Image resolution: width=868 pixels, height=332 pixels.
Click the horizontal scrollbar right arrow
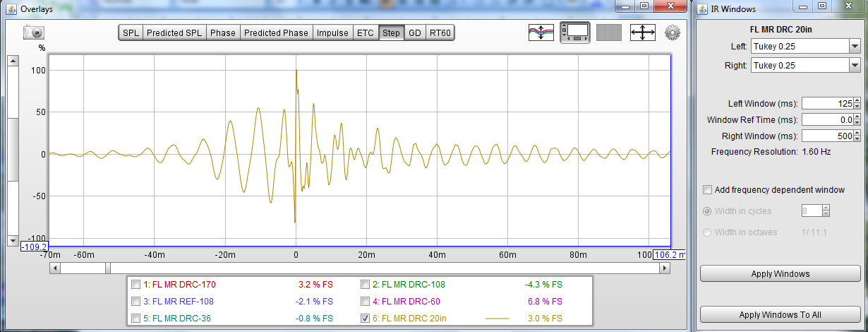663,268
